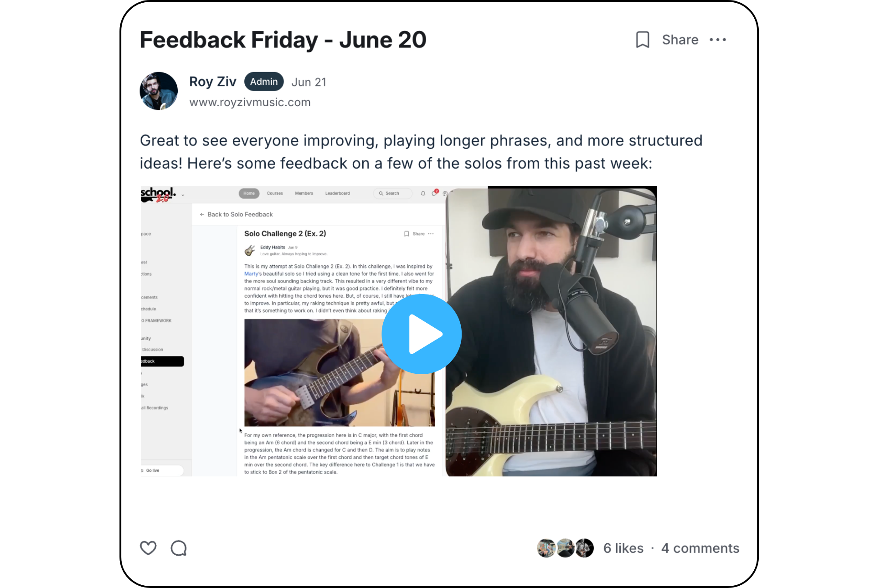View the 6 likes list
Screen dimensions: 875x588
click(623, 548)
